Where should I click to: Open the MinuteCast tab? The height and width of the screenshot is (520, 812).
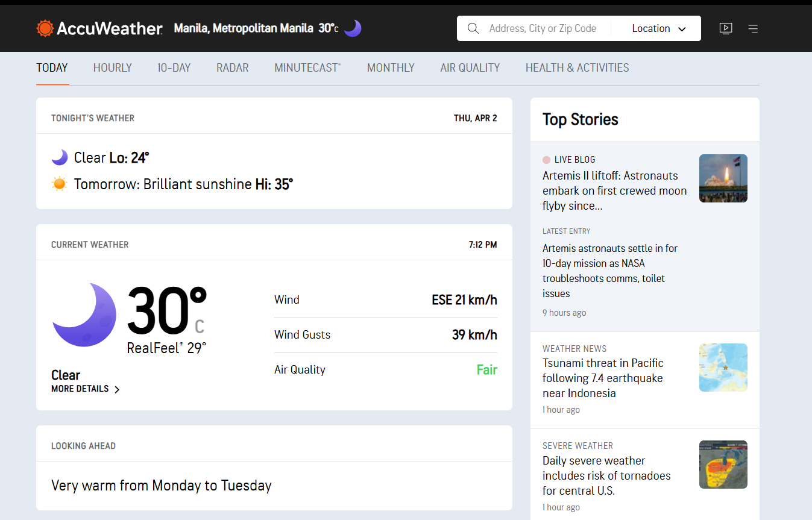pyautogui.click(x=307, y=67)
